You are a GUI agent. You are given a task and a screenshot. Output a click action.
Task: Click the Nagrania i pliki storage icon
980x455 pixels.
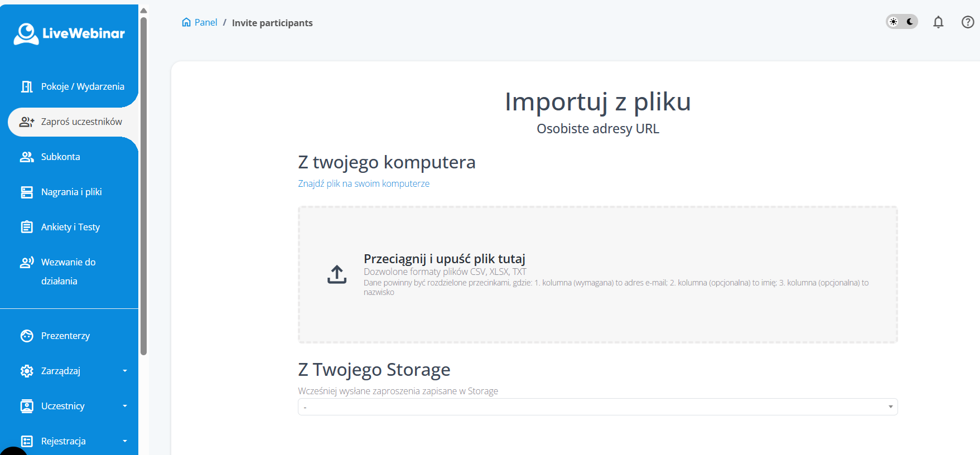(27, 192)
